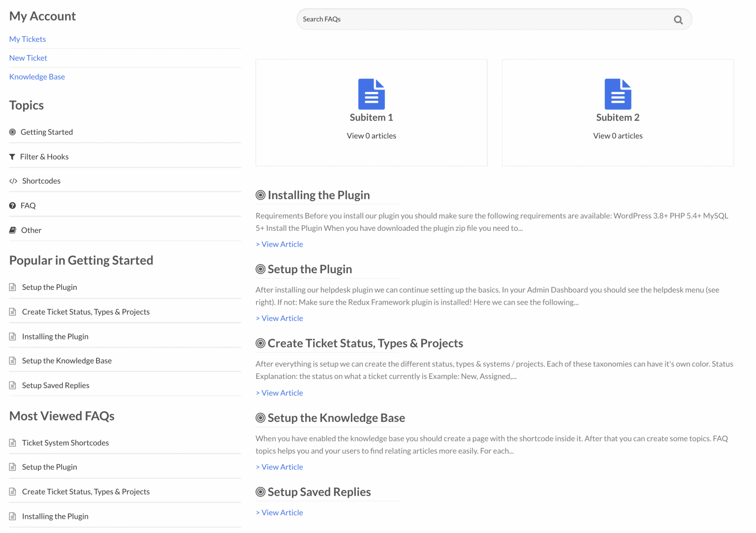The height and width of the screenshot is (533, 756).
Task: Click the Installing the Plugin bullseye icon
Action: click(x=260, y=195)
